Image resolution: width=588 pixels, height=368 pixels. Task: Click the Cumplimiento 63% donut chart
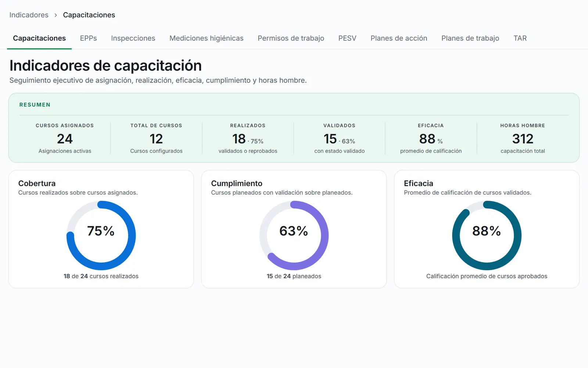click(x=294, y=236)
